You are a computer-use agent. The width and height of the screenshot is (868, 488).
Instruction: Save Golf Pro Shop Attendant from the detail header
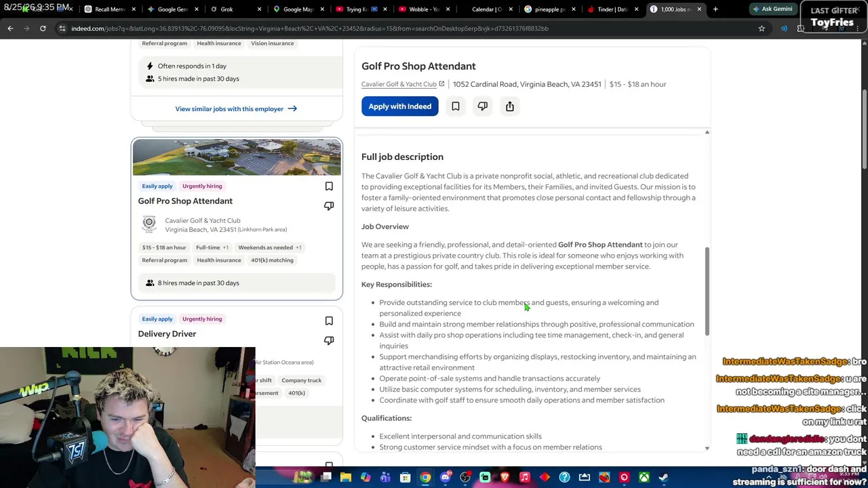[456, 106]
